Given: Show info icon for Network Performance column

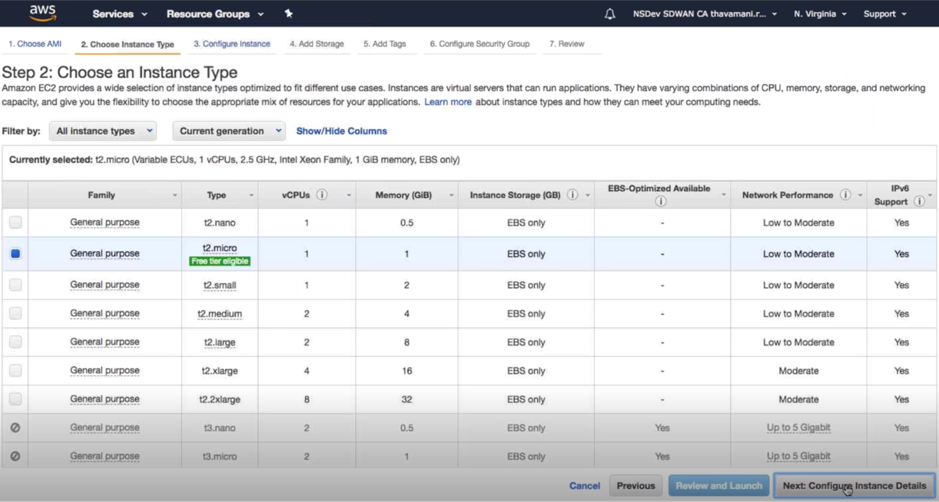Looking at the screenshot, I should coord(845,195).
